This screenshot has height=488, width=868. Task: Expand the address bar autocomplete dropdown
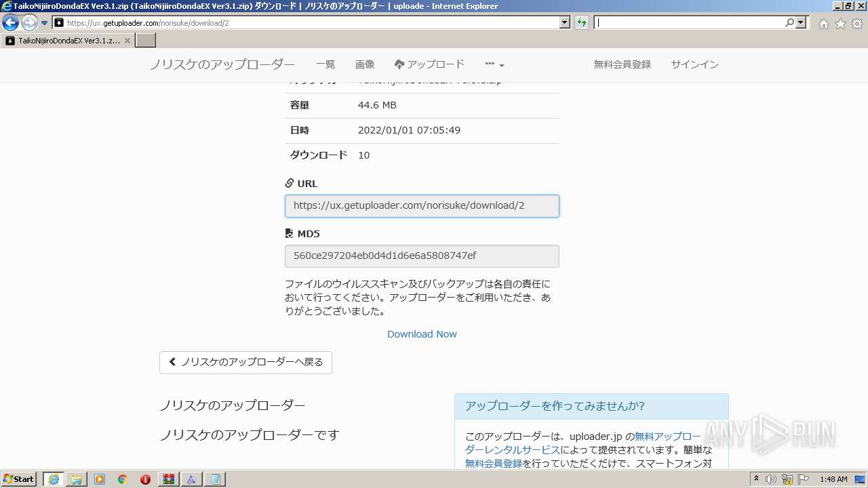pos(565,23)
